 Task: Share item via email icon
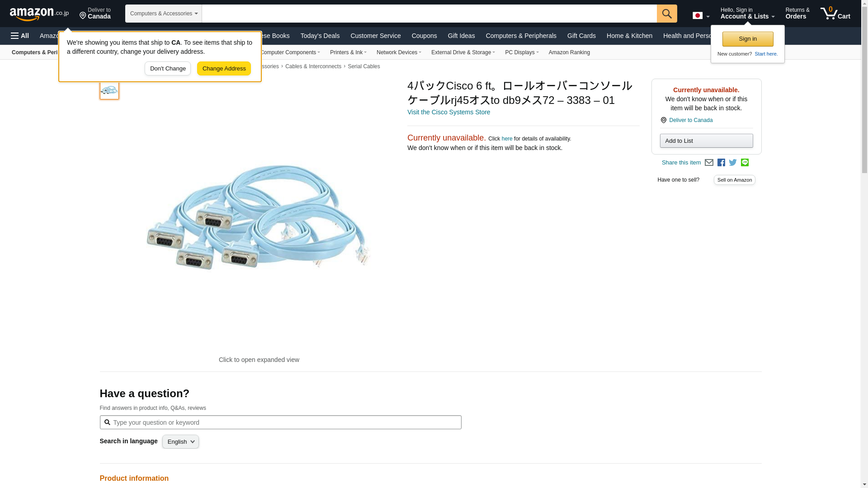[709, 163]
